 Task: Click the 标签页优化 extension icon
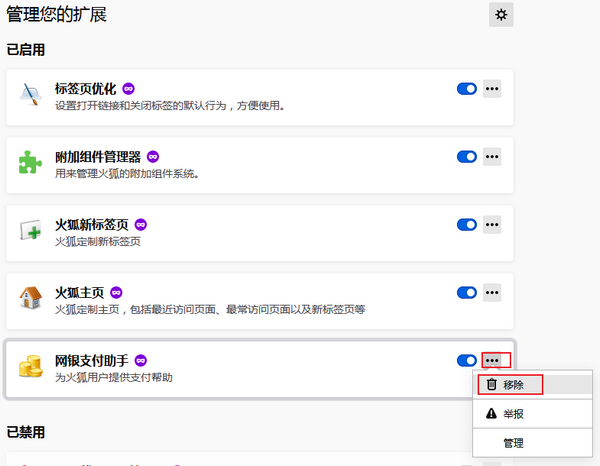click(x=30, y=95)
